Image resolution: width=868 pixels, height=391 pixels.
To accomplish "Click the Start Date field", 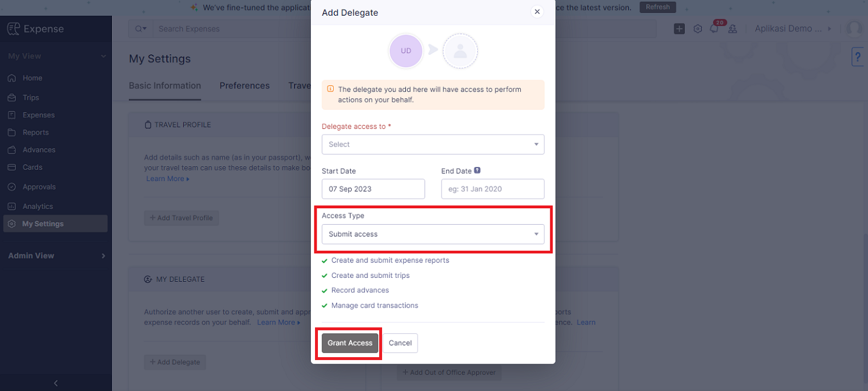I will 373,189.
